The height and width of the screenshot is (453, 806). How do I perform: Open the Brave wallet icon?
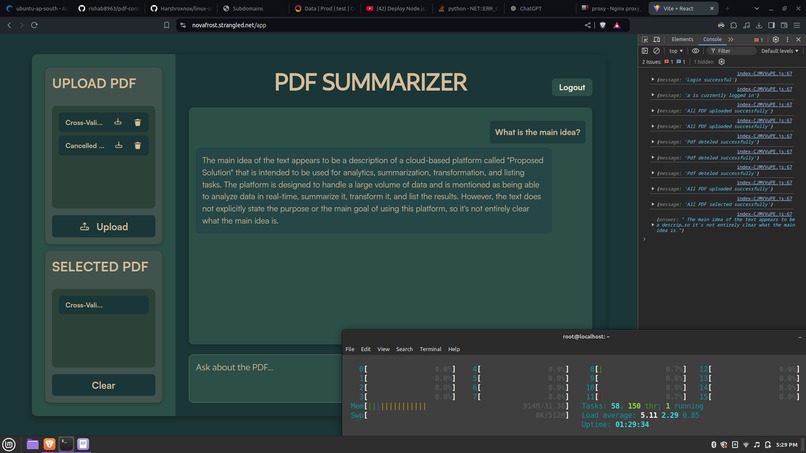[784, 25]
